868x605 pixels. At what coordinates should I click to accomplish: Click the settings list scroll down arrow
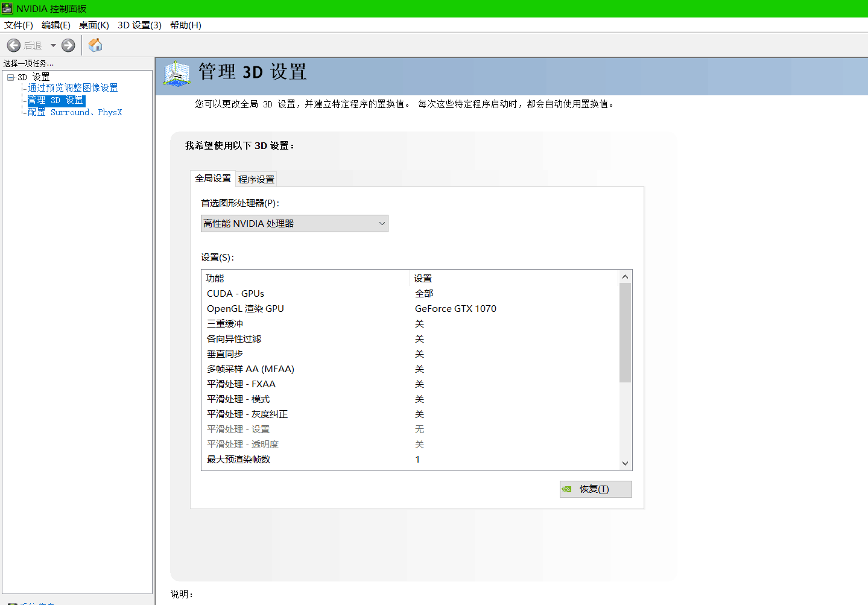[x=625, y=463]
